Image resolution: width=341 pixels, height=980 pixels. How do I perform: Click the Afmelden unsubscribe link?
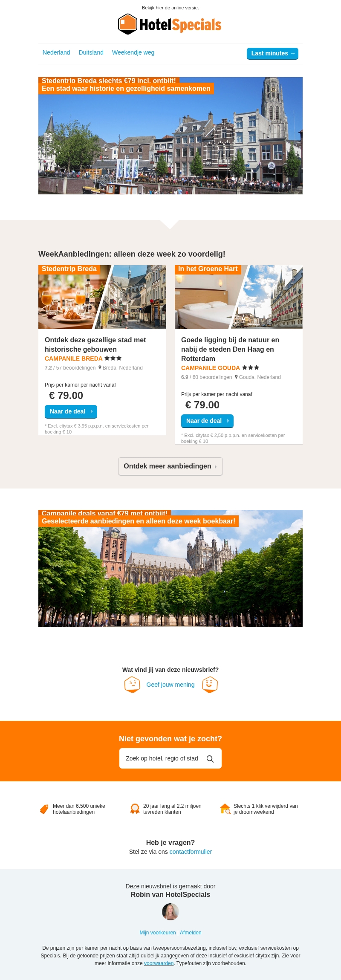click(x=191, y=933)
